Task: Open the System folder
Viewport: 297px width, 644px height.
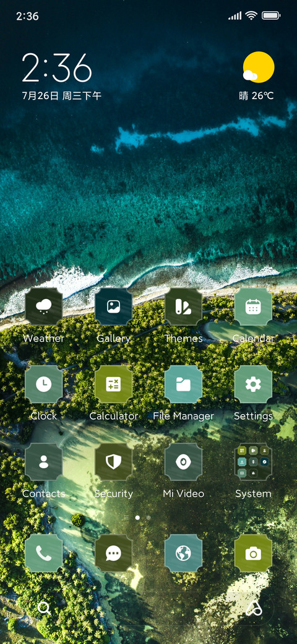Action: 253,462
